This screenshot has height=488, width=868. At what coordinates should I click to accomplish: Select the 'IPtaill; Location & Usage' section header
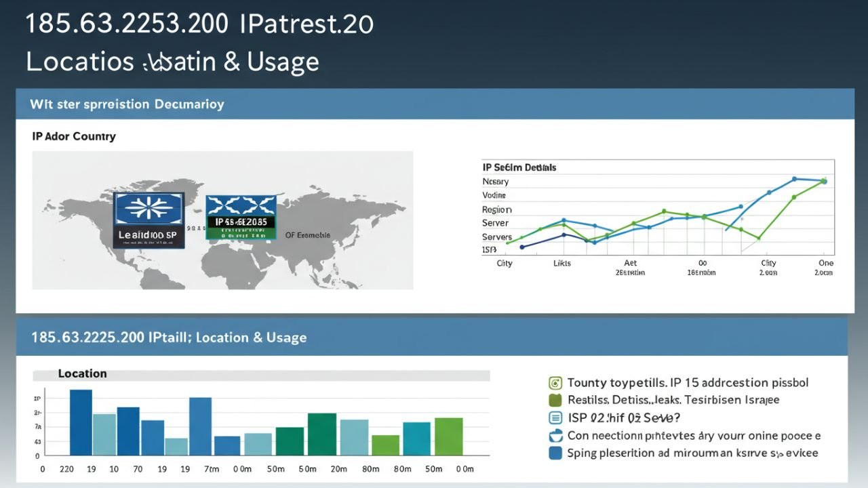pyautogui.click(x=169, y=338)
